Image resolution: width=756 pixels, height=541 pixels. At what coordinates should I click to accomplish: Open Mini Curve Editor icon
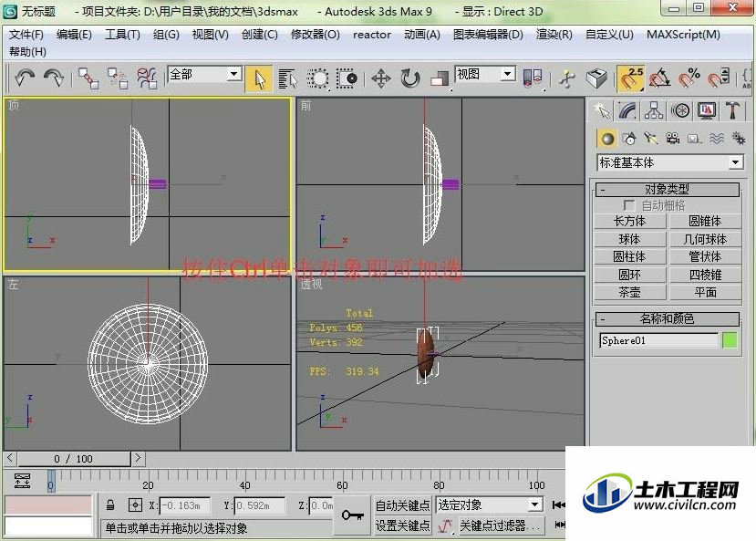pyautogui.click(x=21, y=480)
